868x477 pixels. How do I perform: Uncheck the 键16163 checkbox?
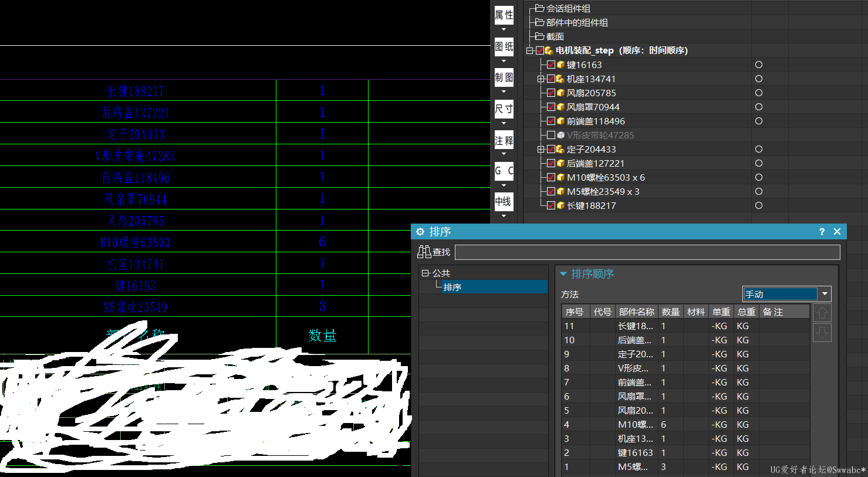[x=551, y=65]
